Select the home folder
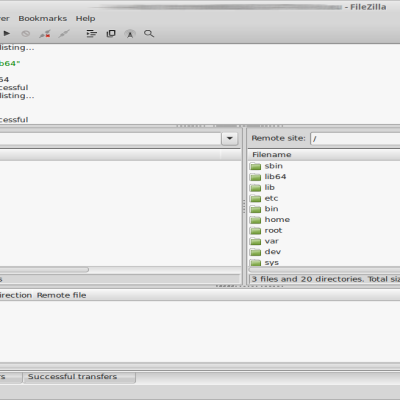The width and height of the screenshot is (400, 400). (x=277, y=220)
